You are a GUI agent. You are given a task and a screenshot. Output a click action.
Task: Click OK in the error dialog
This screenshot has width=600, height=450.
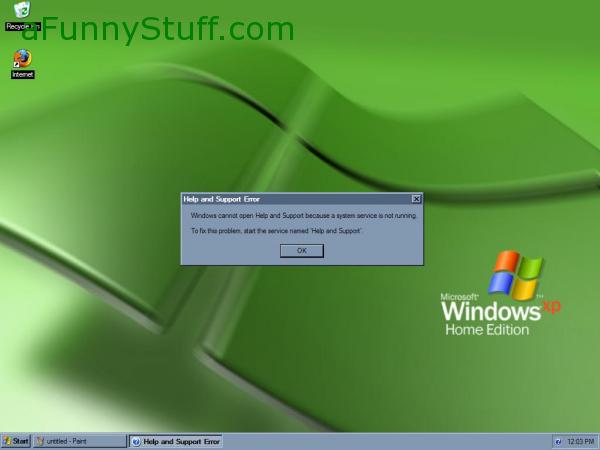point(302,251)
